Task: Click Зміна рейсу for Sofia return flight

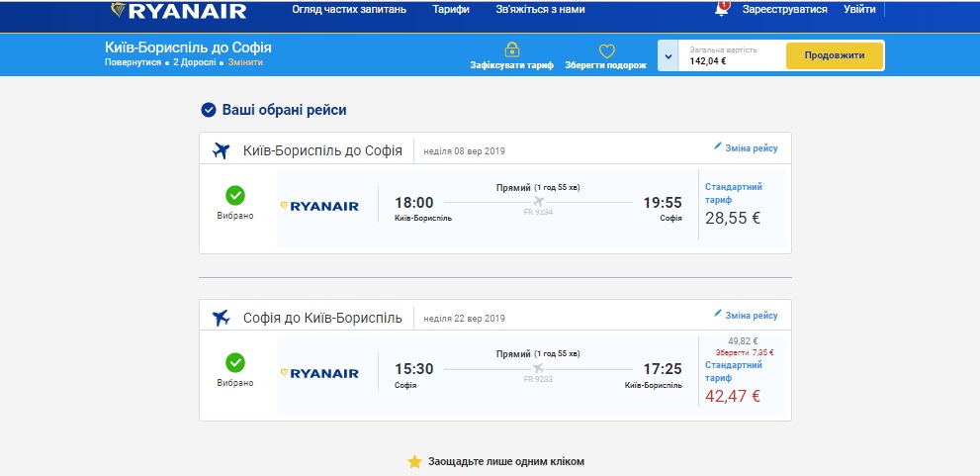Action: tap(751, 316)
